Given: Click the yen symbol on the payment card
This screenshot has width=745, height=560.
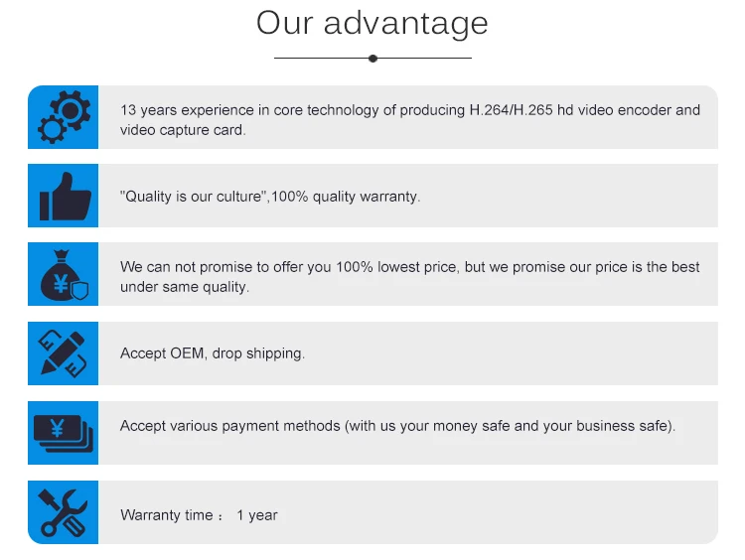Looking at the screenshot, I should 59,428.
